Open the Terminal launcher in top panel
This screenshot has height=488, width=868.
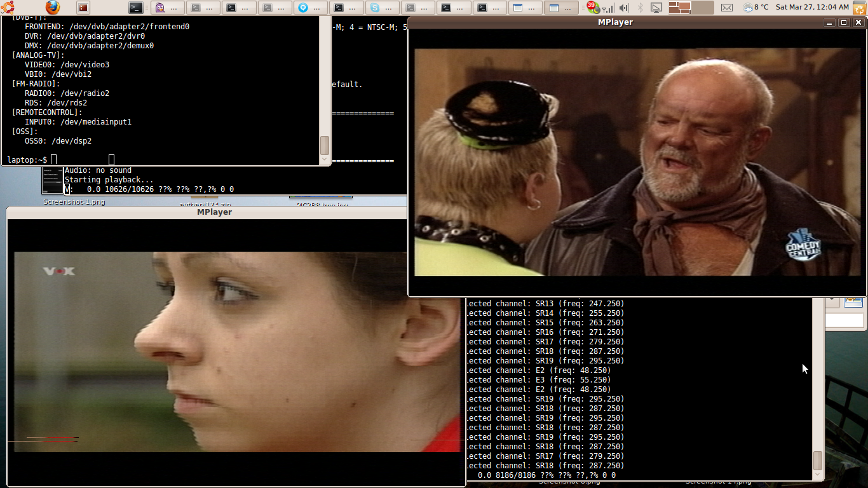[135, 8]
